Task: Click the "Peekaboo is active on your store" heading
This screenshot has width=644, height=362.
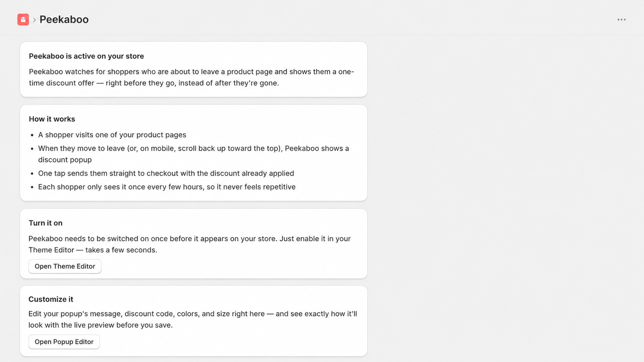Action: (86, 56)
